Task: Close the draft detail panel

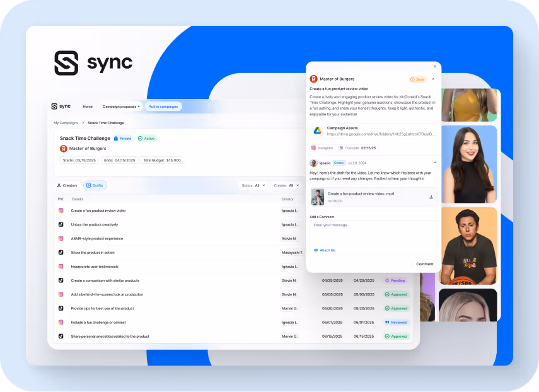Action: 434,66
